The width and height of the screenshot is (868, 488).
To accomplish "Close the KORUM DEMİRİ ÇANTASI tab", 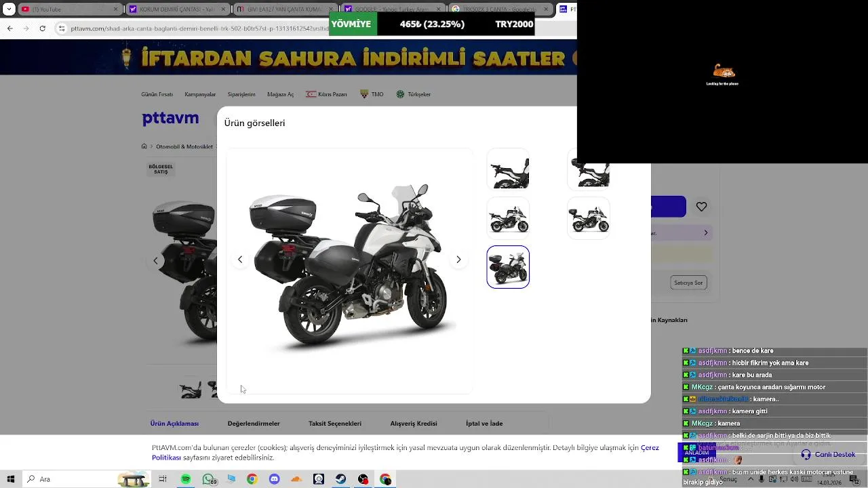I will tap(224, 9).
